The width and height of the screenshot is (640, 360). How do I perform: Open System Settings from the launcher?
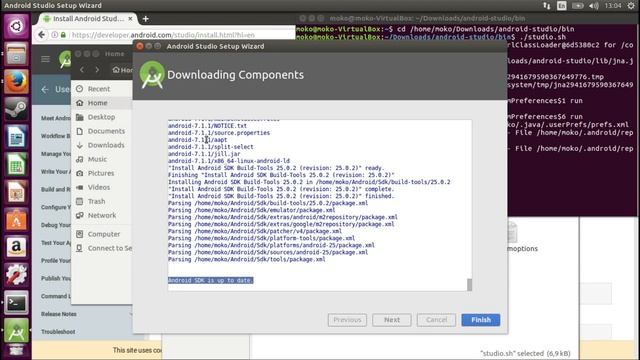16,275
